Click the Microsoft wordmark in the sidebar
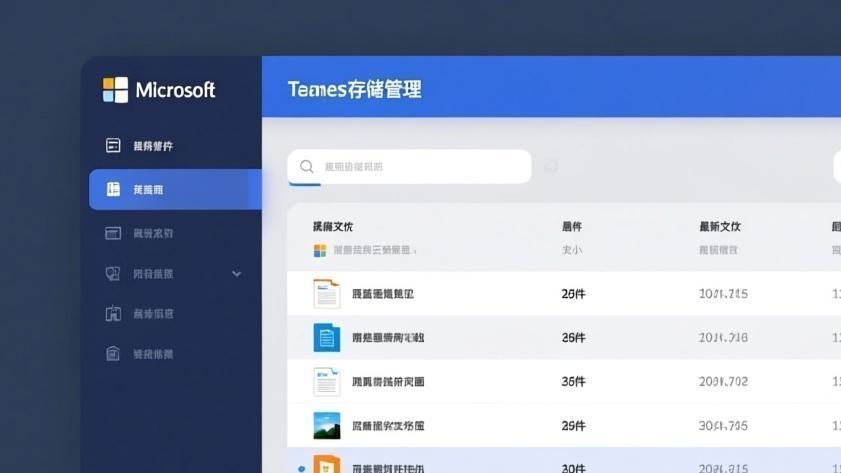Viewport: 841px width, 473px height. click(175, 90)
